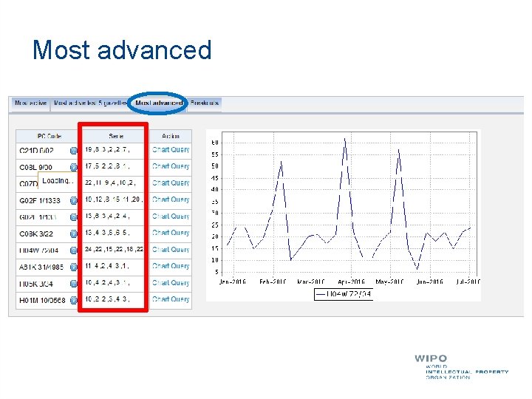The image size is (532, 399).
Task: Click the help icon beside C08K 3/22
Action: pos(74,233)
